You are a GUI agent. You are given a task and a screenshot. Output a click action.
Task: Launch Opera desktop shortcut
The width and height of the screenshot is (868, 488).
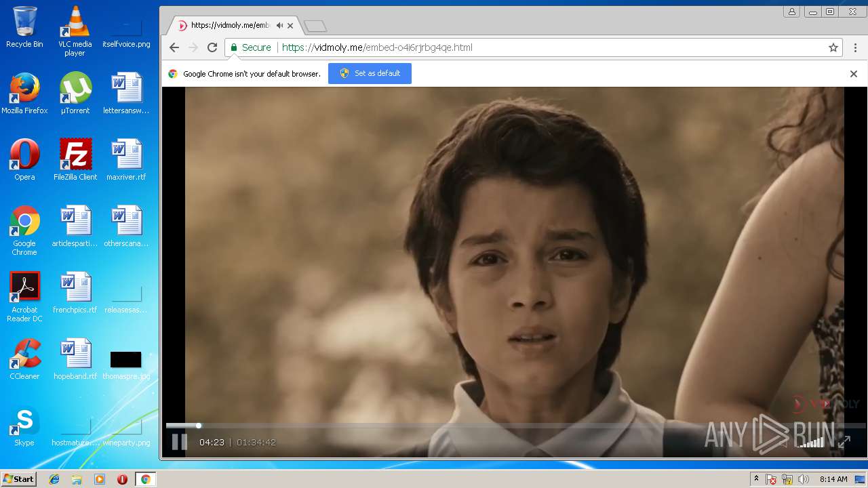[24, 160]
